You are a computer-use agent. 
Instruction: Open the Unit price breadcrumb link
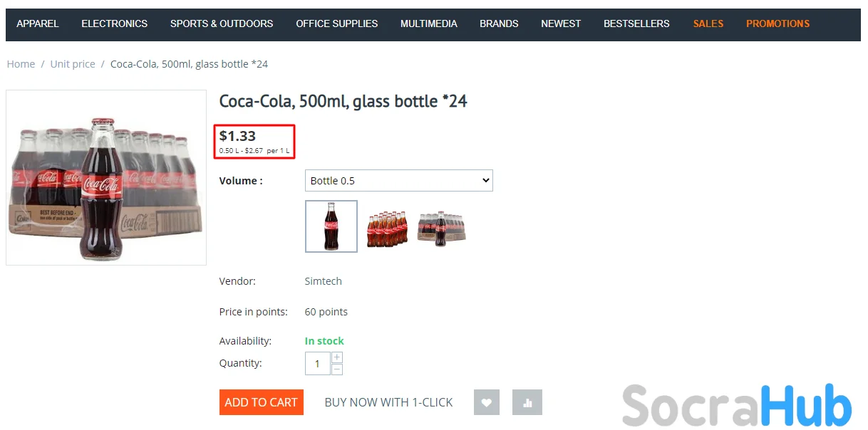pyautogui.click(x=73, y=64)
